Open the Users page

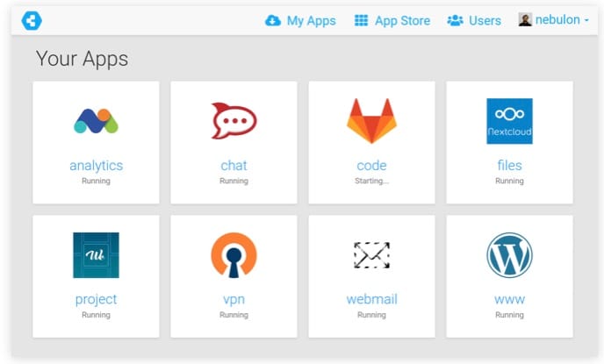(x=474, y=20)
